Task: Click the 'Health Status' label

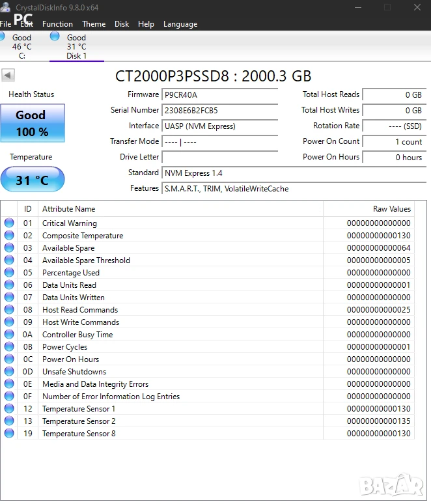Action: [x=31, y=94]
